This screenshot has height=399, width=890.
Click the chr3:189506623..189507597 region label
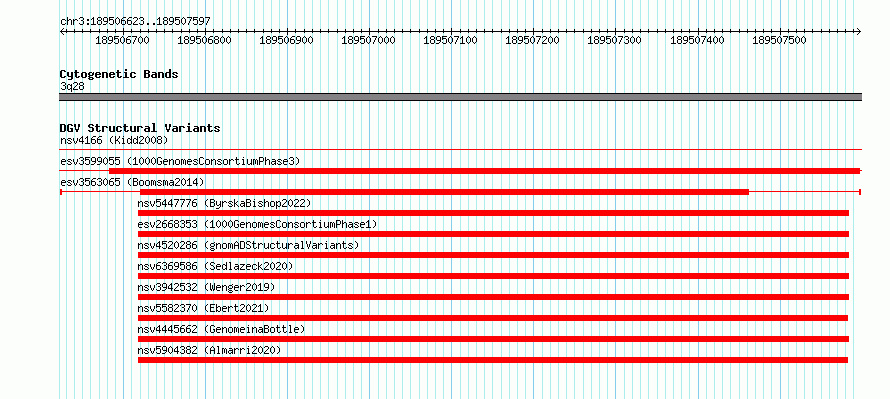tap(136, 21)
